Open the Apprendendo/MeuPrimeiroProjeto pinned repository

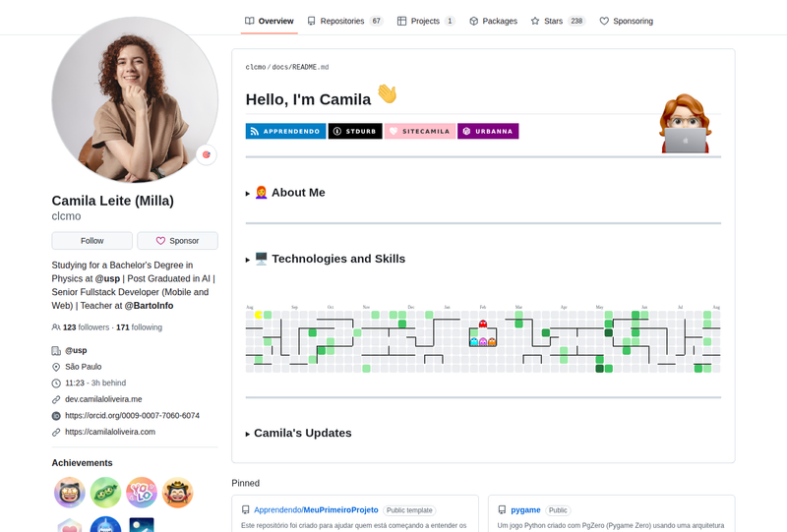(316, 510)
